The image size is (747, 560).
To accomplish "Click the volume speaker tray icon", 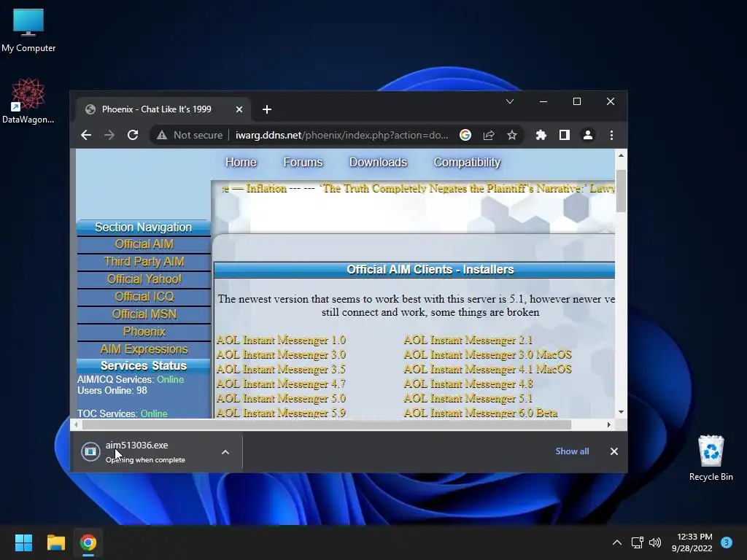I will point(655,542).
